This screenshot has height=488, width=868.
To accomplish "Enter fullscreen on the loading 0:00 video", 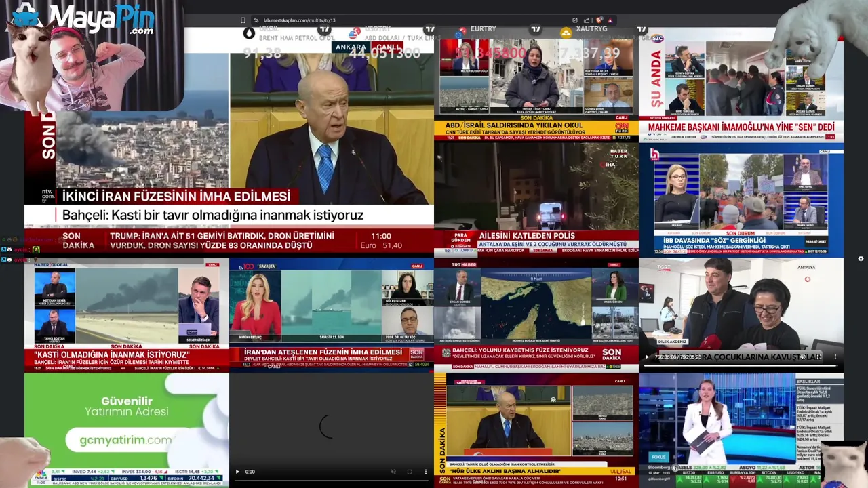I will coord(410,472).
